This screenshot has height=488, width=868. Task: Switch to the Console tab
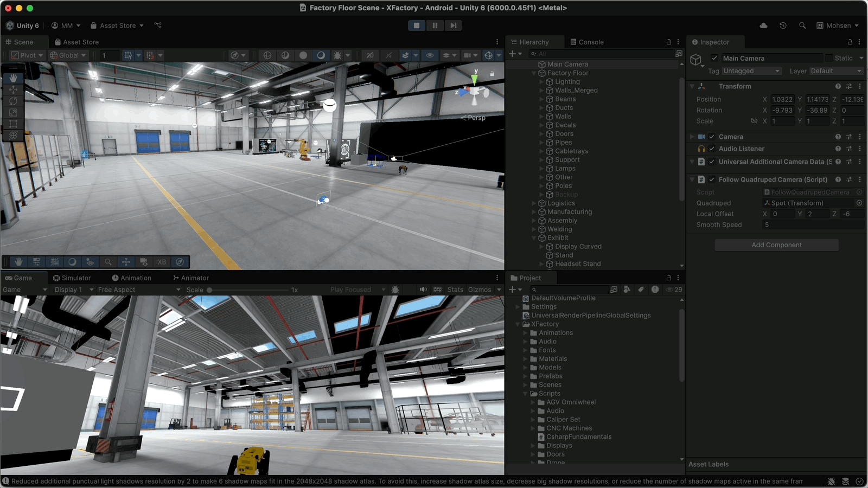click(x=586, y=42)
